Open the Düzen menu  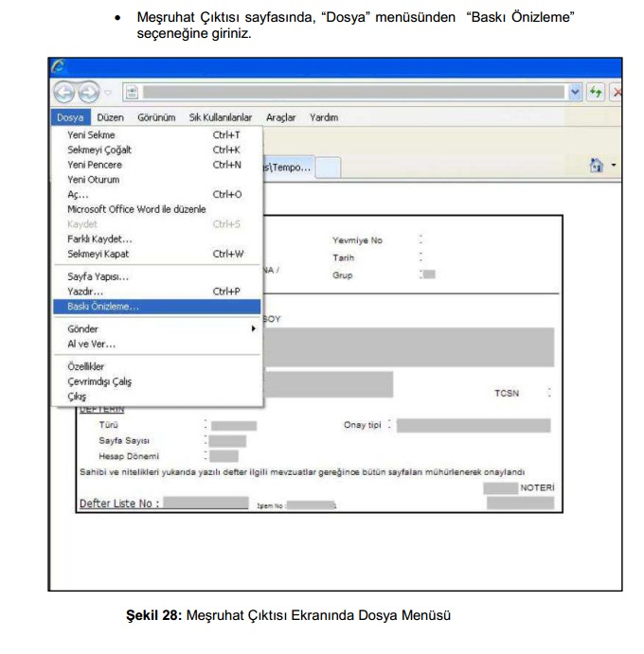point(110,117)
